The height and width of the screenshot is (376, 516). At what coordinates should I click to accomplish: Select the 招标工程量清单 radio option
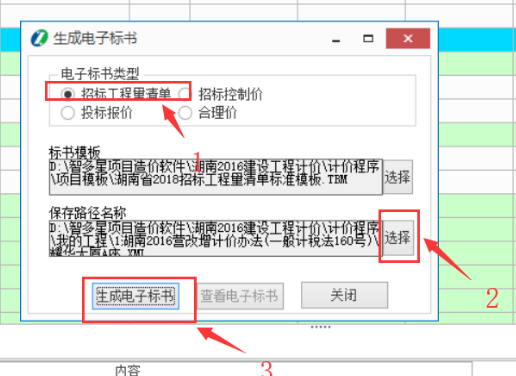[x=68, y=94]
